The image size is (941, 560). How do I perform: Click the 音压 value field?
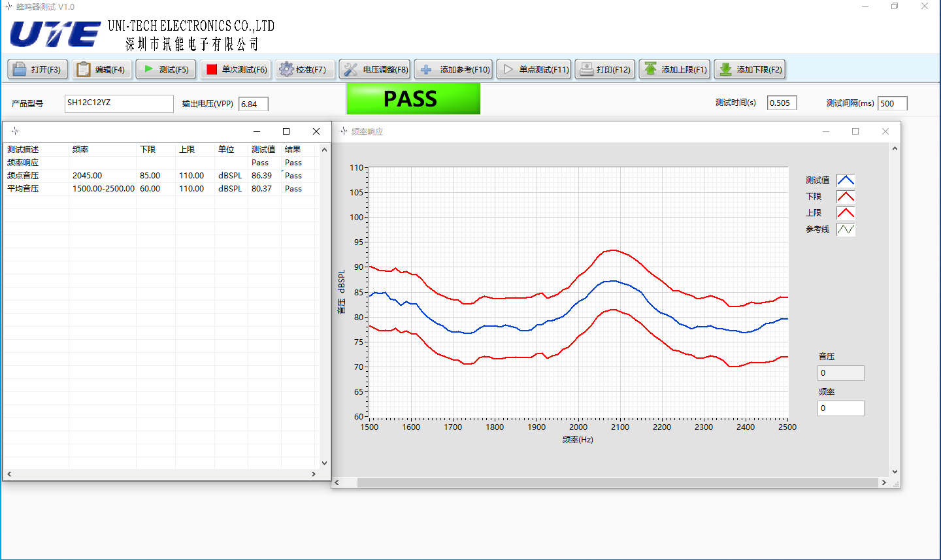[x=841, y=373]
